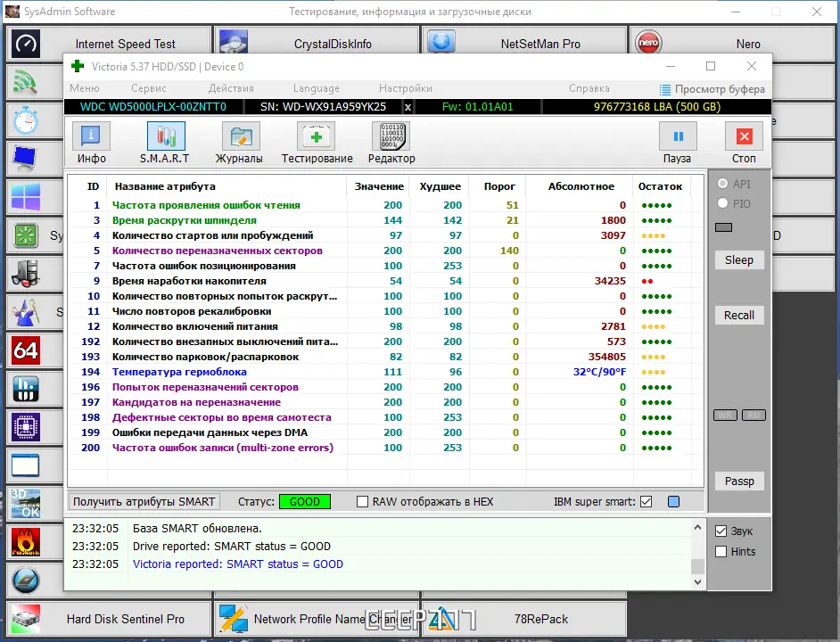Viewport: 840px width, 642px height.
Task: Select row Количество парковок/распарковок
Action: click(386, 357)
